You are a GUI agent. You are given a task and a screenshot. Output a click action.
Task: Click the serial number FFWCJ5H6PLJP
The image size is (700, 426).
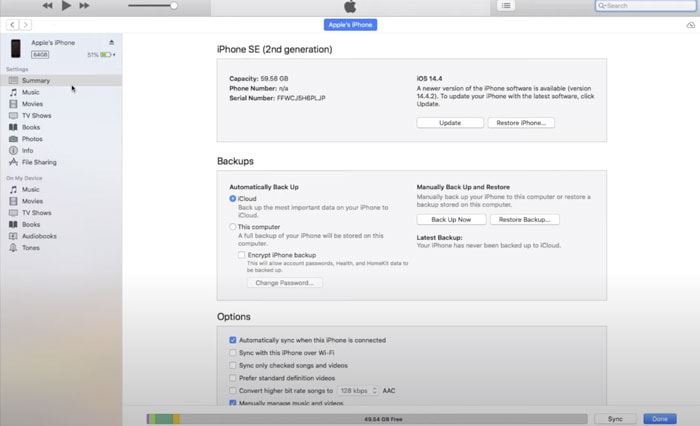(x=301, y=98)
